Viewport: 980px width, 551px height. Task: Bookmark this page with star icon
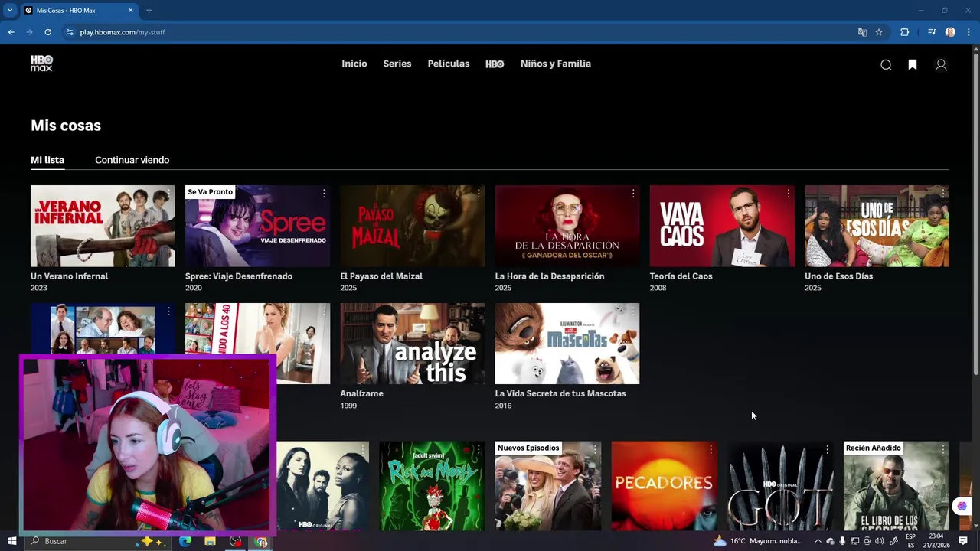click(879, 32)
